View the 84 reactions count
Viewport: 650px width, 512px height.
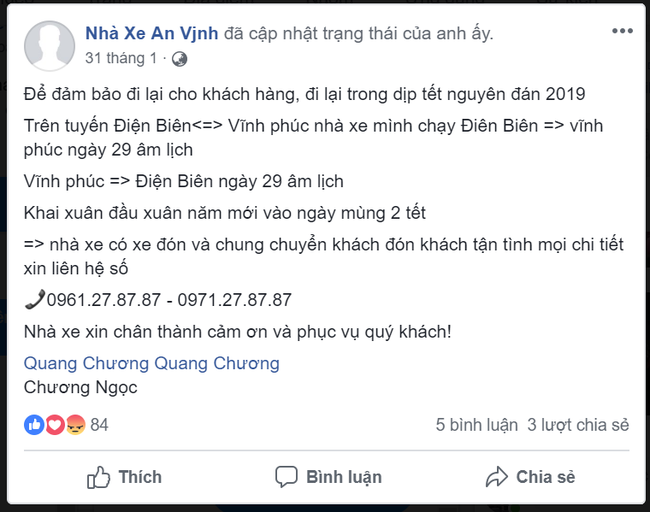tap(99, 425)
